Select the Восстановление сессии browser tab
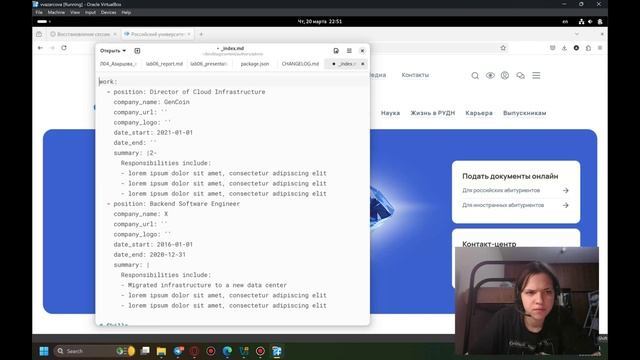This screenshot has width=640, height=360. [x=83, y=34]
